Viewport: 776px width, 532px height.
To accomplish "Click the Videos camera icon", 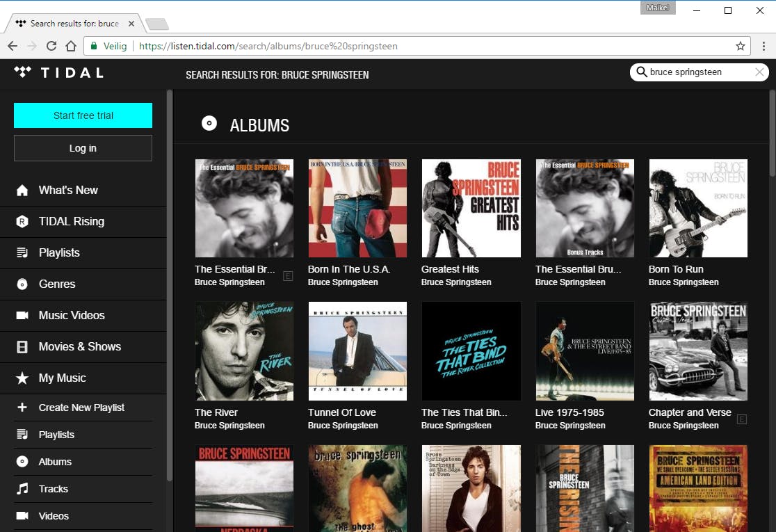I will [22, 516].
